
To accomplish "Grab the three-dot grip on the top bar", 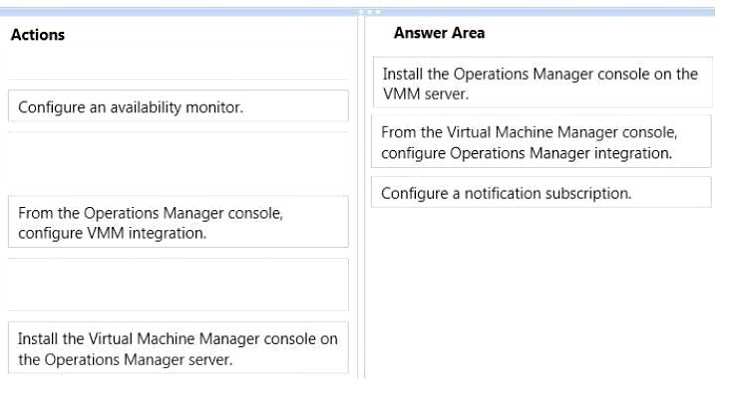I will [x=370, y=12].
